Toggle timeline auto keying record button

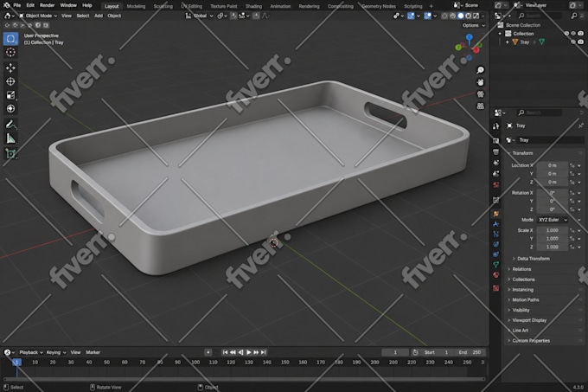coord(208,352)
